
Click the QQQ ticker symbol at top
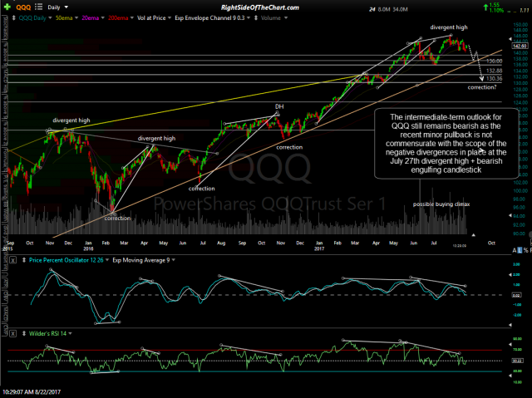24,7
